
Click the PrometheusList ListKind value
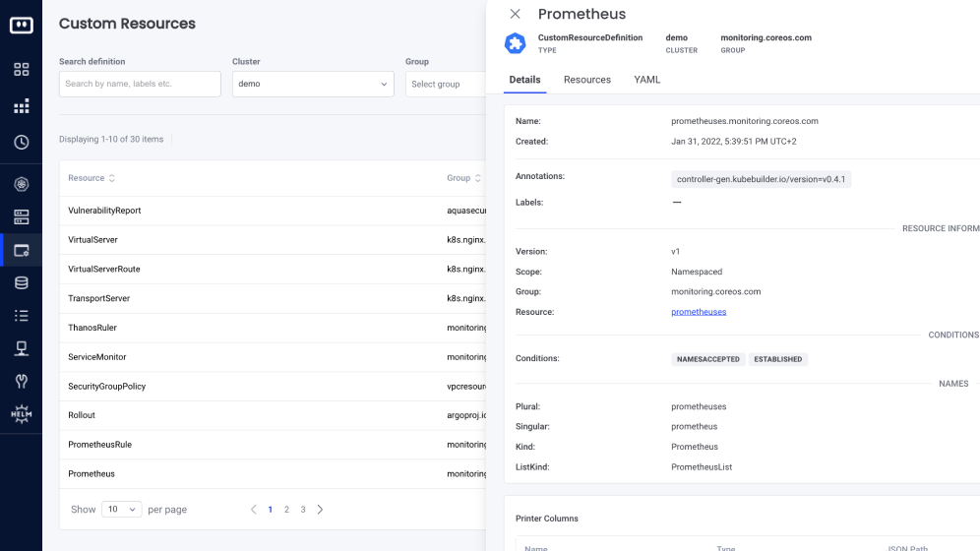(702, 467)
